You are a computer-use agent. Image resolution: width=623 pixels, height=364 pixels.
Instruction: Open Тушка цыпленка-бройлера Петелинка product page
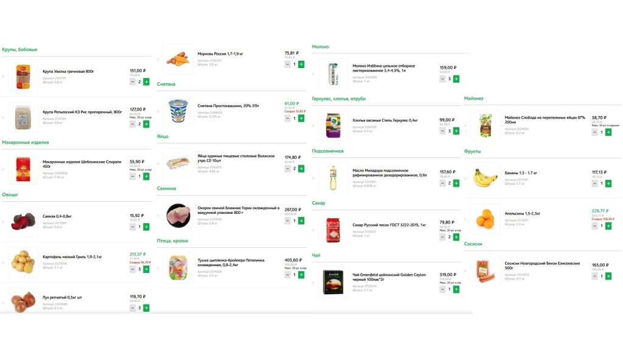231,263
